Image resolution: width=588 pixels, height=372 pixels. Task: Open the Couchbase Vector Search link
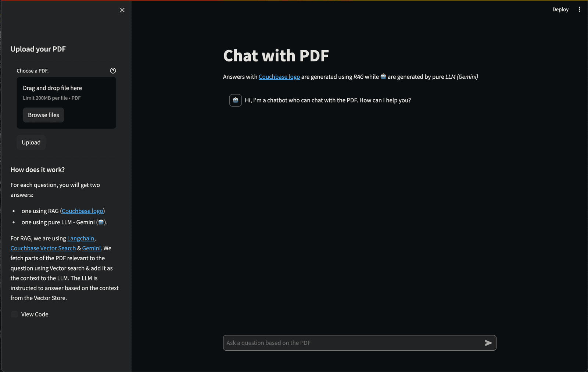pos(43,248)
